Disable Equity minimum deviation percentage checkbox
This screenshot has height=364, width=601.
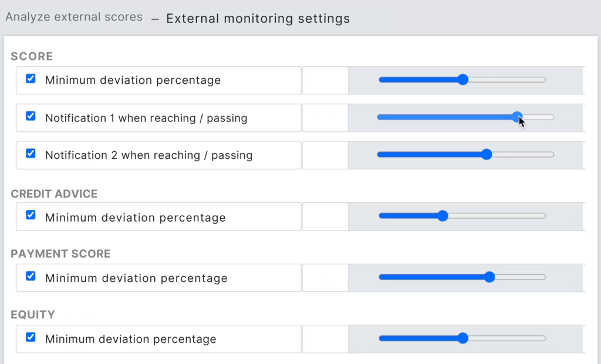pos(31,338)
